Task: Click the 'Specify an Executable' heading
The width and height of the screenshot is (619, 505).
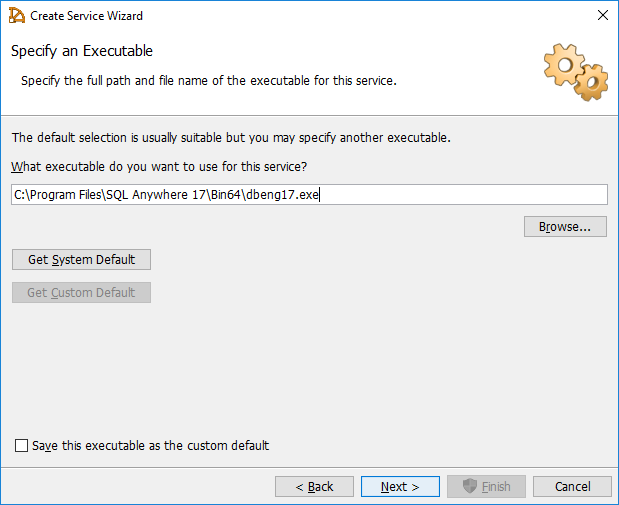Action: tap(82, 51)
